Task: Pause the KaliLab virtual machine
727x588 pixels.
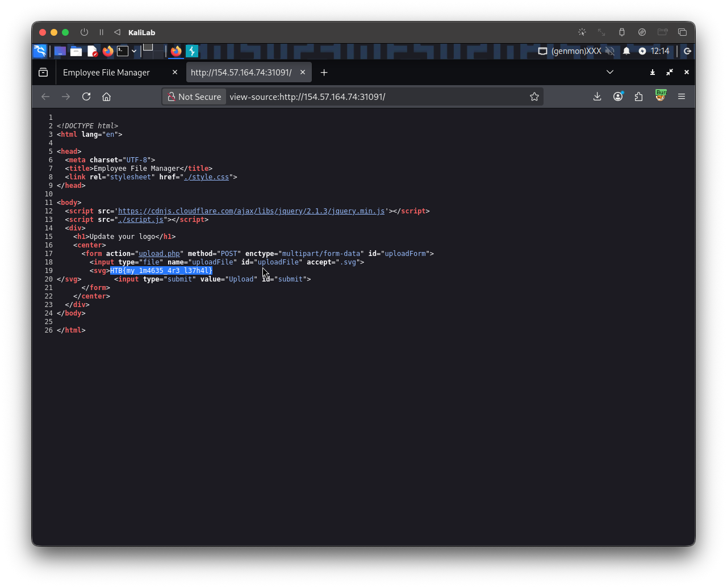Action: point(101,32)
